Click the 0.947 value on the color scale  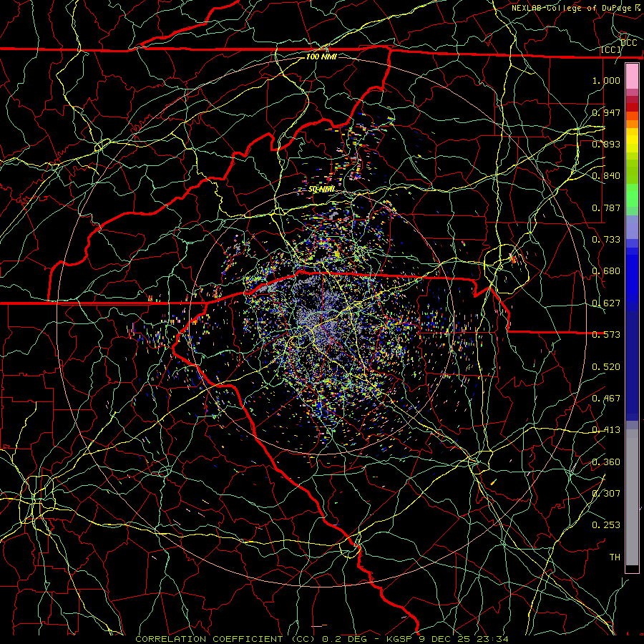(x=606, y=112)
